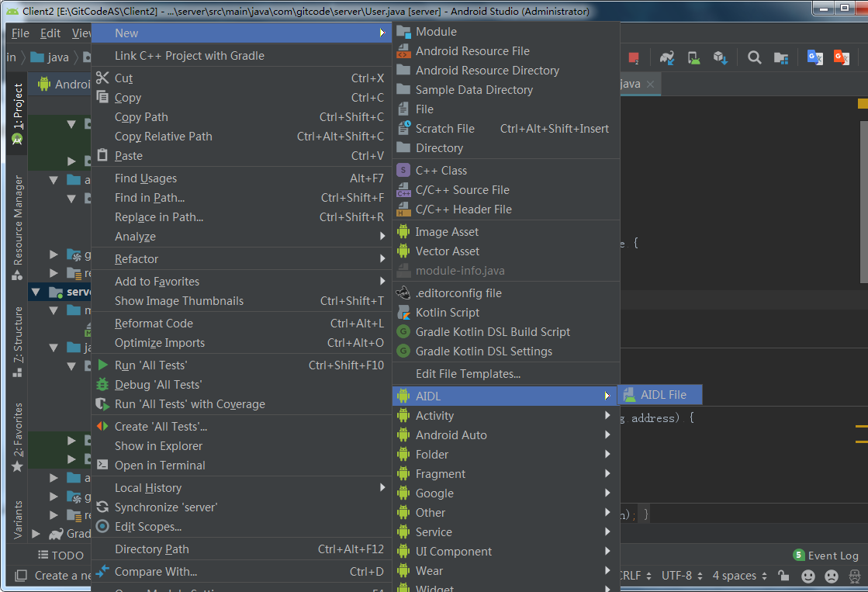This screenshot has height=592, width=868.
Task: Click the sad smiley feedback icon
Action: point(832,576)
